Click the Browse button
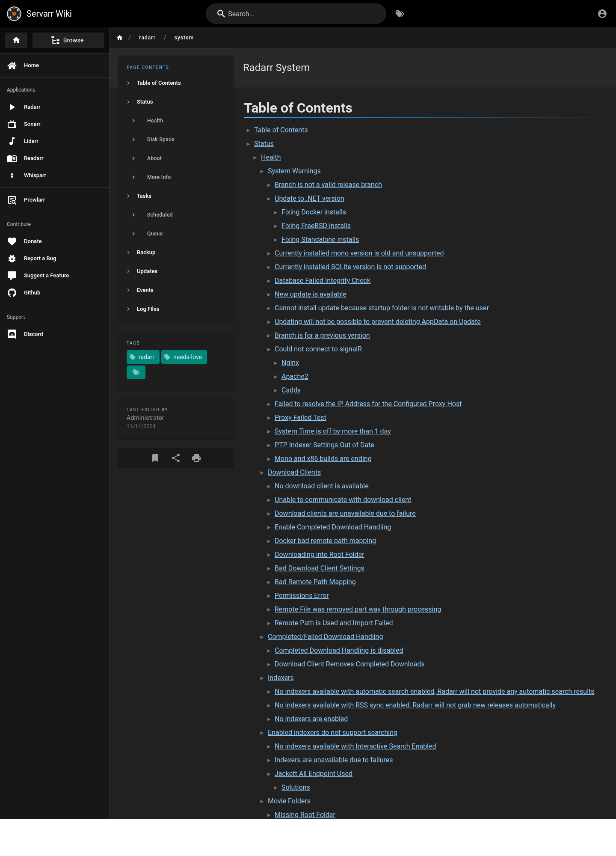Viewport: 616px width, 856px height. pyautogui.click(x=68, y=40)
